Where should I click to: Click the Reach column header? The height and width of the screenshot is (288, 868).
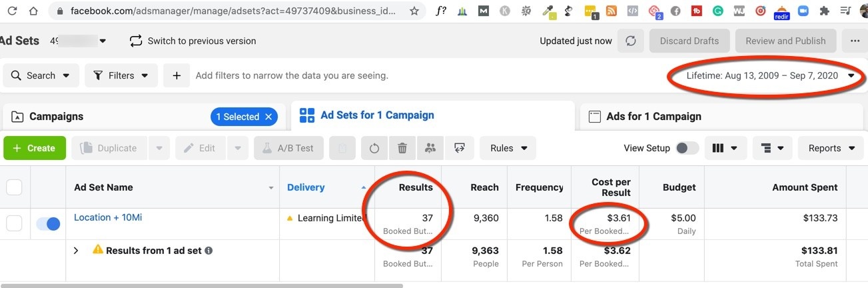pyautogui.click(x=484, y=187)
